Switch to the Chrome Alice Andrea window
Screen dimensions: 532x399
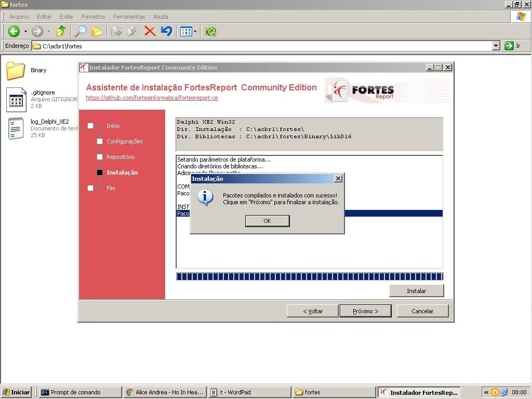tap(165, 392)
